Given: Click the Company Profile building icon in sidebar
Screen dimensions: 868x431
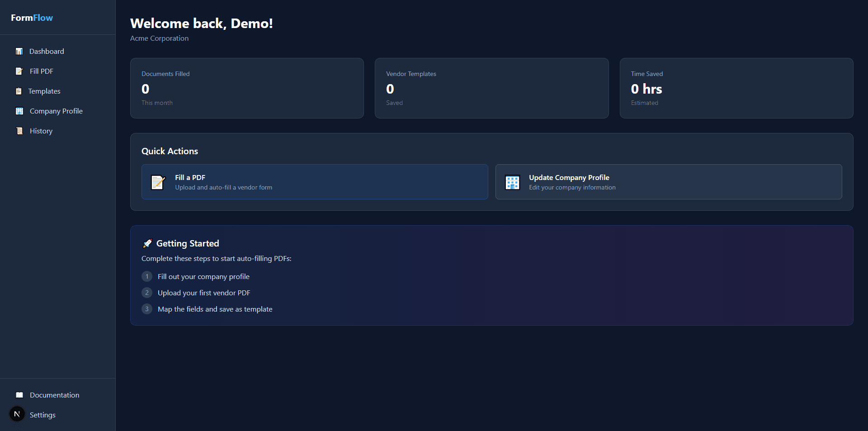Looking at the screenshot, I should pos(19,111).
